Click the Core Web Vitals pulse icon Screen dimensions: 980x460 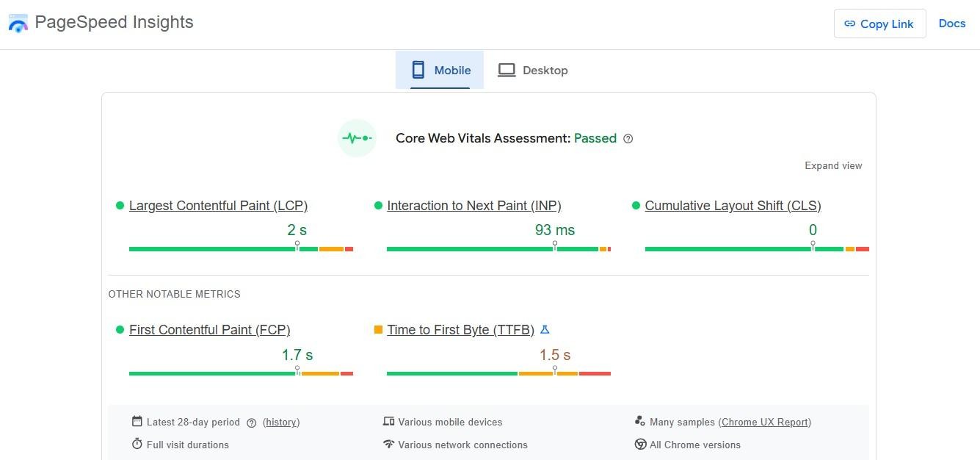pos(357,138)
